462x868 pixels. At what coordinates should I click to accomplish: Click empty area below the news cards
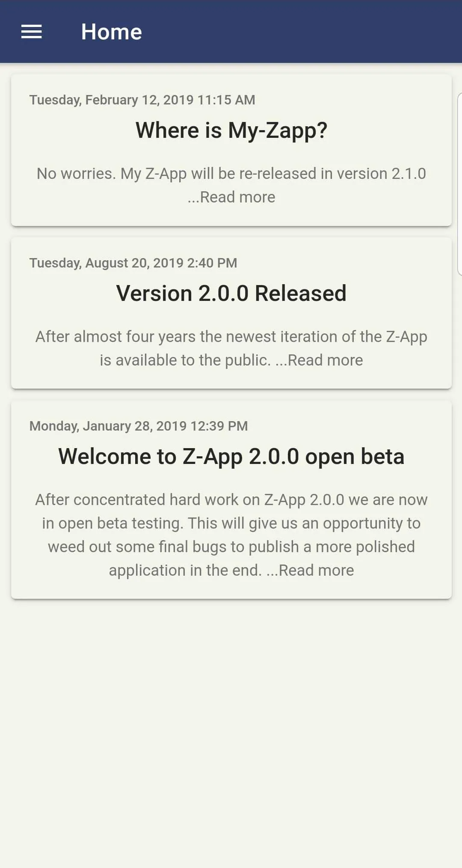coord(231,728)
